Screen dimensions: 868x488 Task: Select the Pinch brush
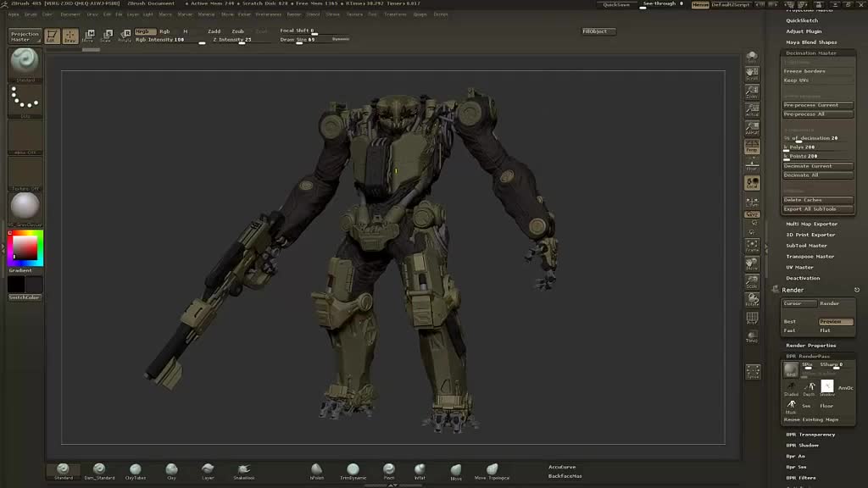pos(389,471)
